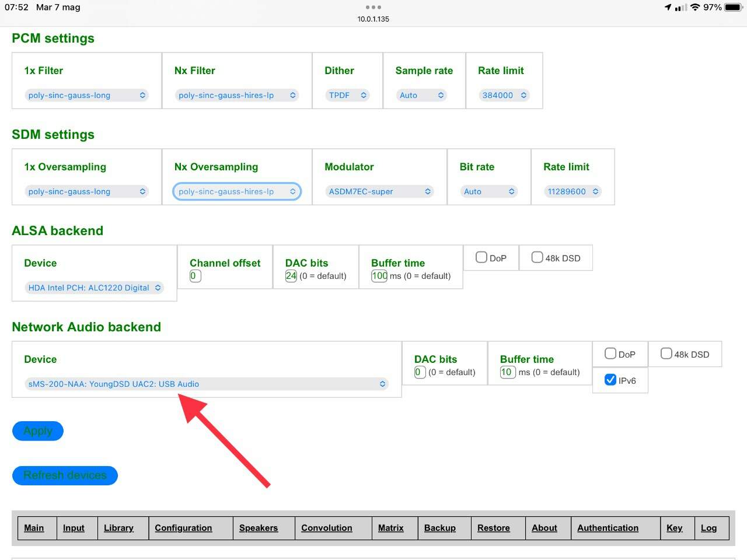The height and width of the screenshot is (560, 747).
Task: Click the Channel offset input field
Action: [x=196, y=276]
